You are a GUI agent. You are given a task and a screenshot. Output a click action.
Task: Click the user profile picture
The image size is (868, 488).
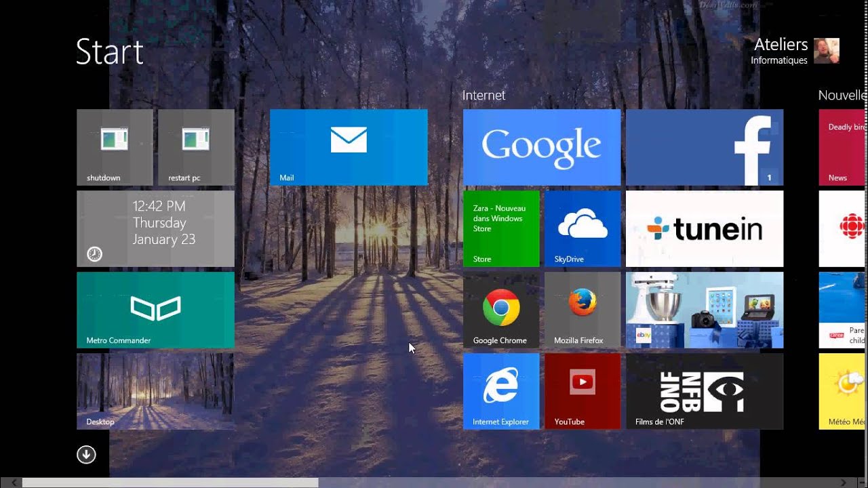tap(827, 51)
